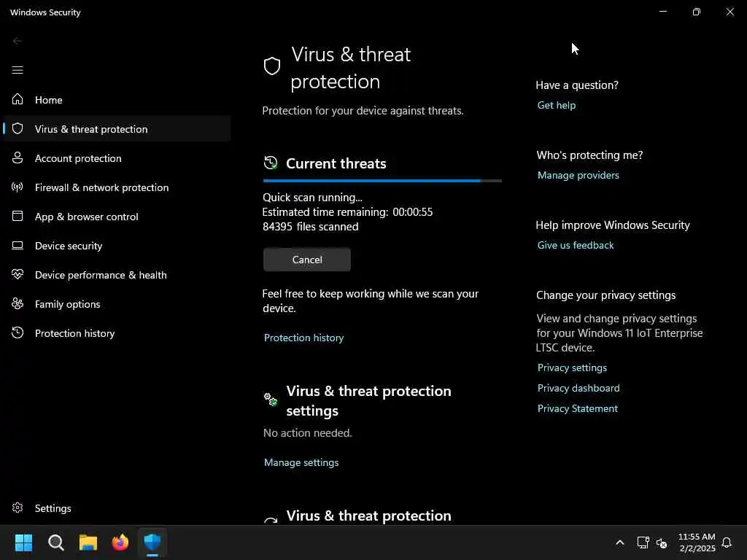Click the muted volume tray icon
The width and height of the screenshot is (747, 560).
pyautogui.click(x=661, y=542)
